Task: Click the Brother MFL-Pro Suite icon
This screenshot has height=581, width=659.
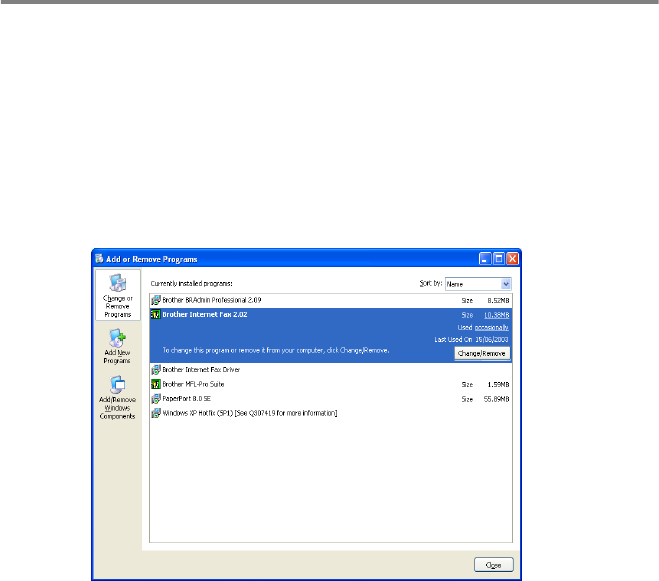Action: coord(156,384)
